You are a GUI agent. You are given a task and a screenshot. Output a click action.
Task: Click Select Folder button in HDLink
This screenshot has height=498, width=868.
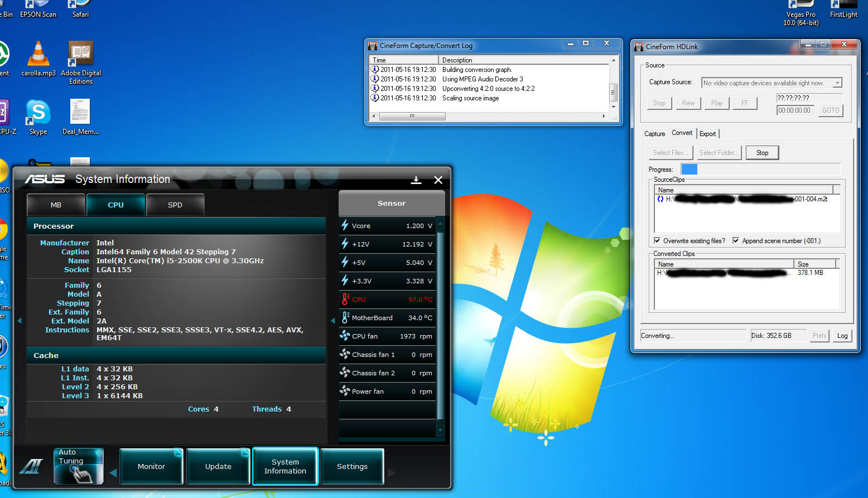tap(718, 153)
